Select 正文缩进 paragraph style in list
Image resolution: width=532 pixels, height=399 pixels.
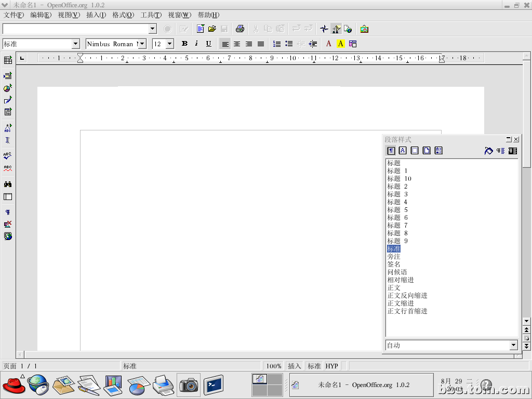401,303
